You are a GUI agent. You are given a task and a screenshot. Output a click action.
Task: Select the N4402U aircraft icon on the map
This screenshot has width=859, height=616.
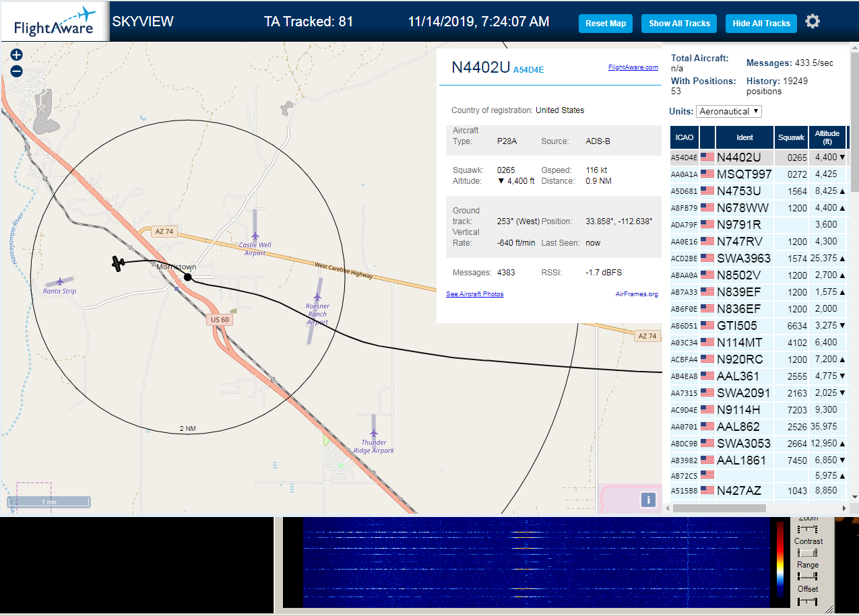[119, 263]
